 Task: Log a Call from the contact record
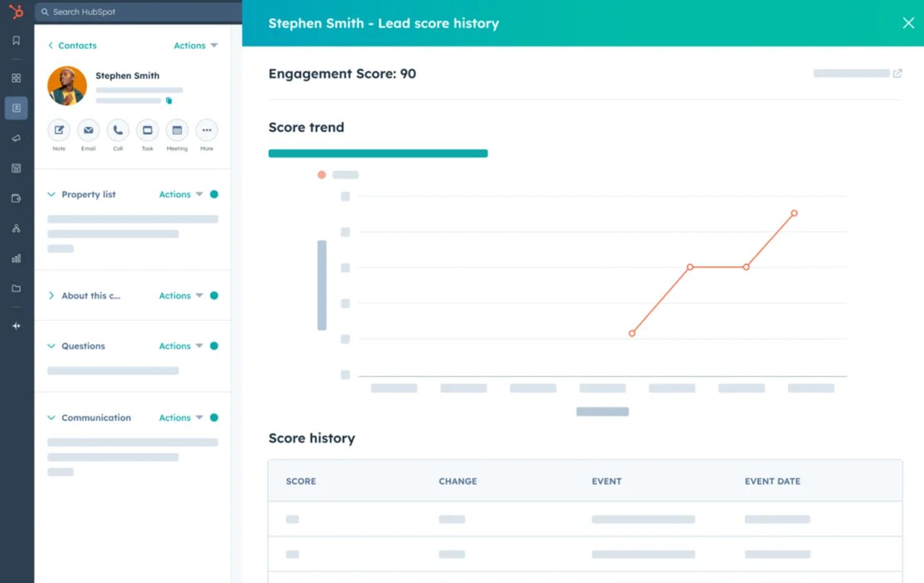point(117,132)
